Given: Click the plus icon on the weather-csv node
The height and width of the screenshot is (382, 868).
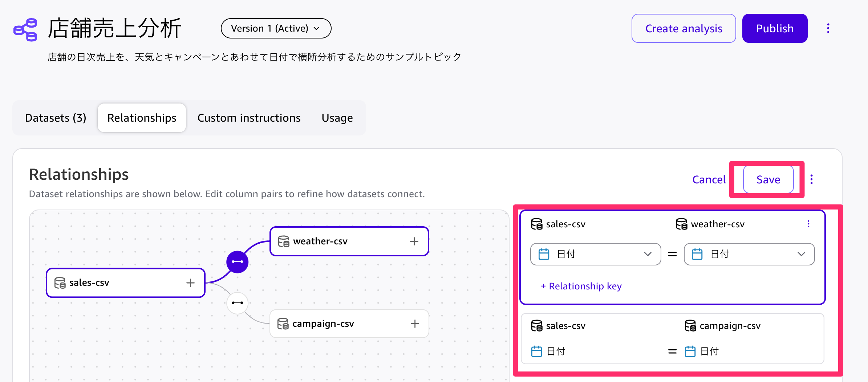Looking at the screenshot, I should (414, 241).
